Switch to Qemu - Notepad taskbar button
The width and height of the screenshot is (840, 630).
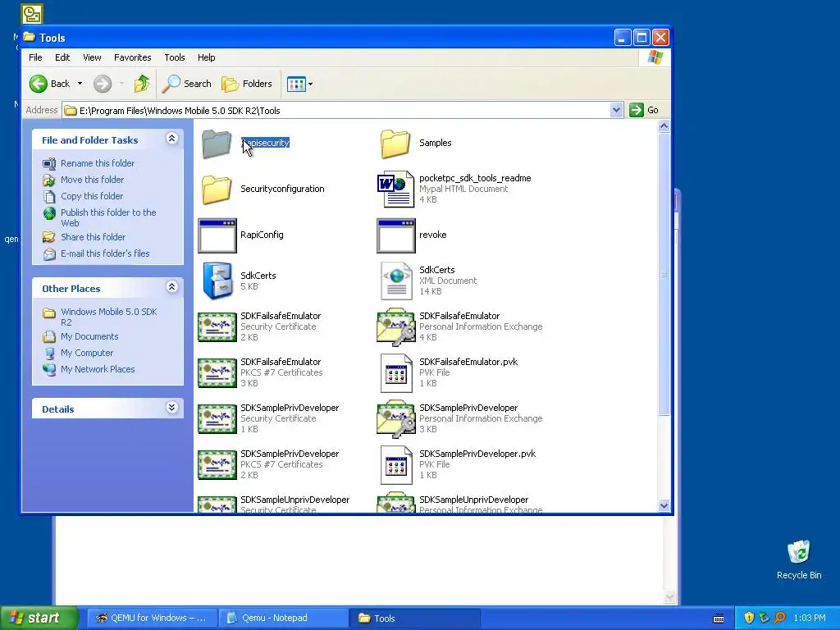pos(283,618)
